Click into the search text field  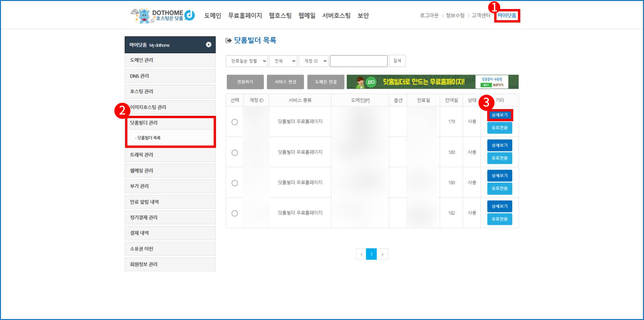(358, 61)
